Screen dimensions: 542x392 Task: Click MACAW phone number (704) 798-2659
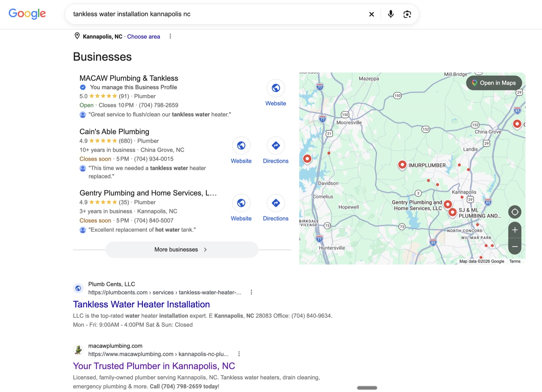(159, 105)
